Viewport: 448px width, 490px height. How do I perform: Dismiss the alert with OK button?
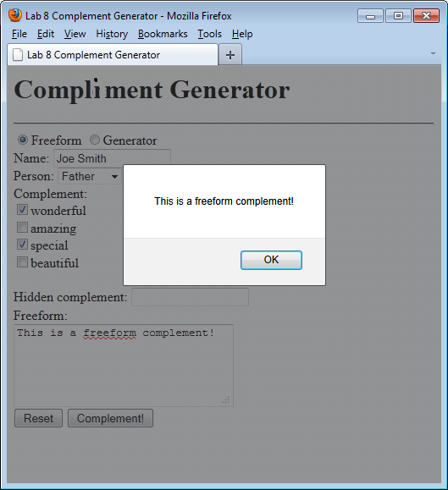[271, 260]
